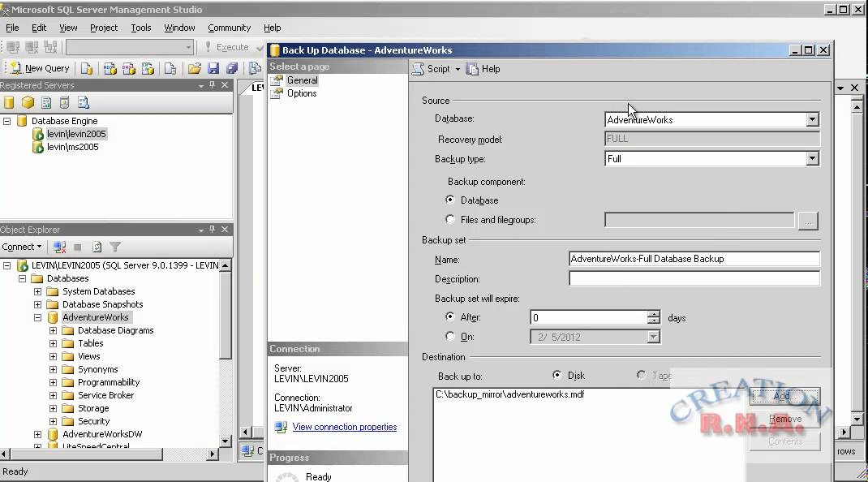The width and height of the screenshot is (868, 482).
Task: Click the Open File folder icon
Action: click(195, 68)
